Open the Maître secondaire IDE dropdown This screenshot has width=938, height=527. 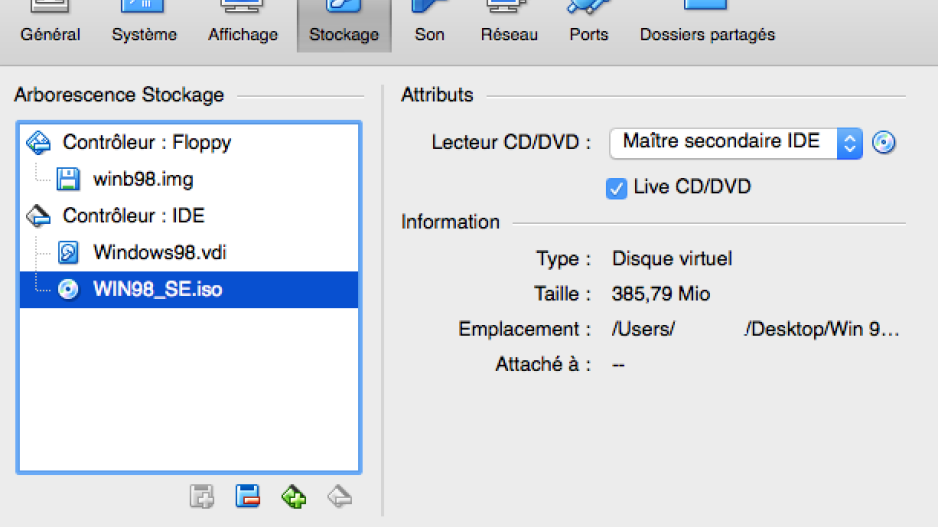pos(736,143)
